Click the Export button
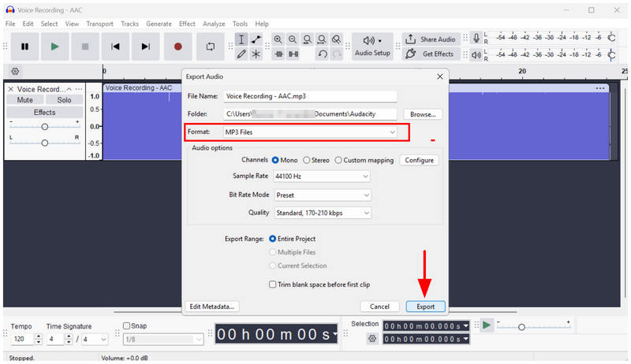 click(x=425, y=306)
